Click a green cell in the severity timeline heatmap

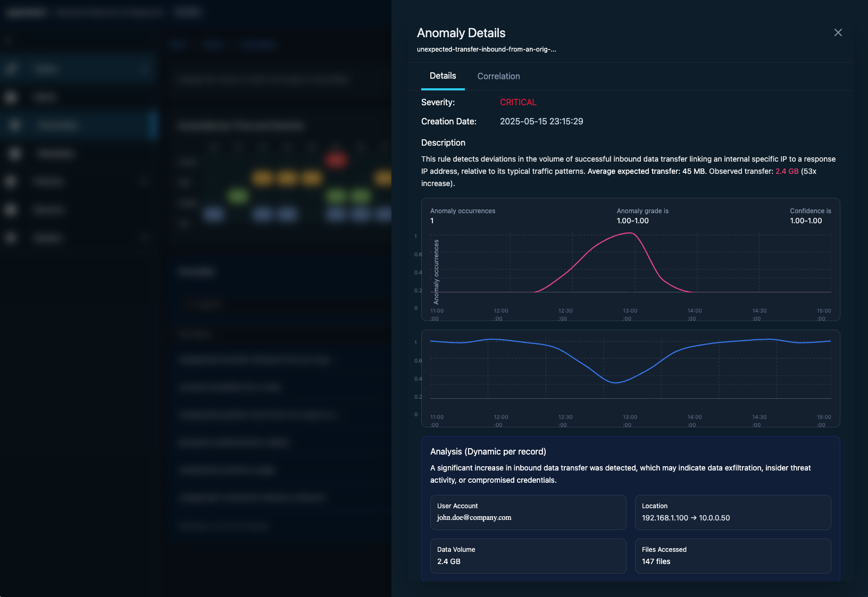click(239, 196)
